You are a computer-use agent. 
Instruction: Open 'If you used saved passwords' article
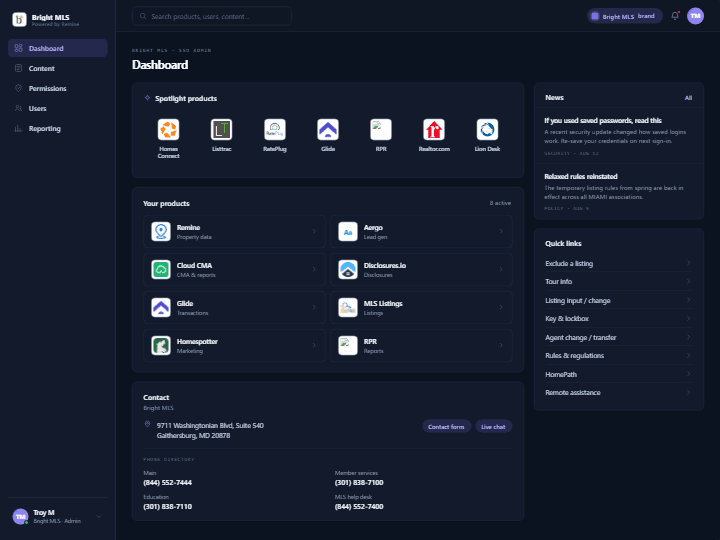pyautogui.click(x=619, y=136)
